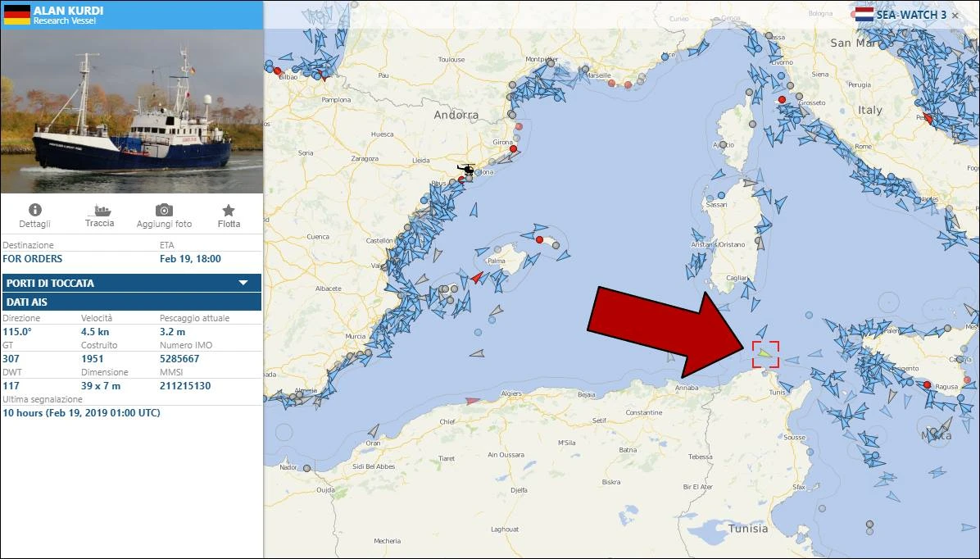Click the draught value 3.2 m
The width and height of the screenshot is (980, 559).
[x=173, y=332]
